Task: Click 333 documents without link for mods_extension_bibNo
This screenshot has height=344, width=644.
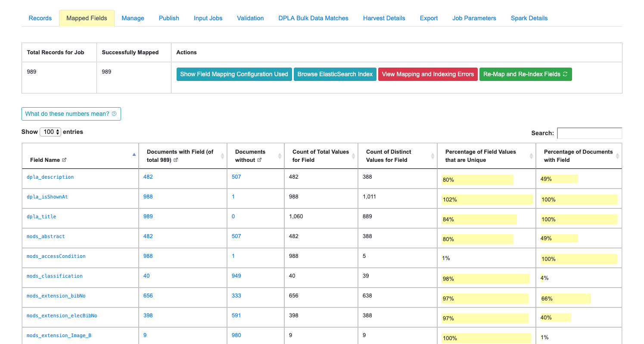Action: click(236, 295)
